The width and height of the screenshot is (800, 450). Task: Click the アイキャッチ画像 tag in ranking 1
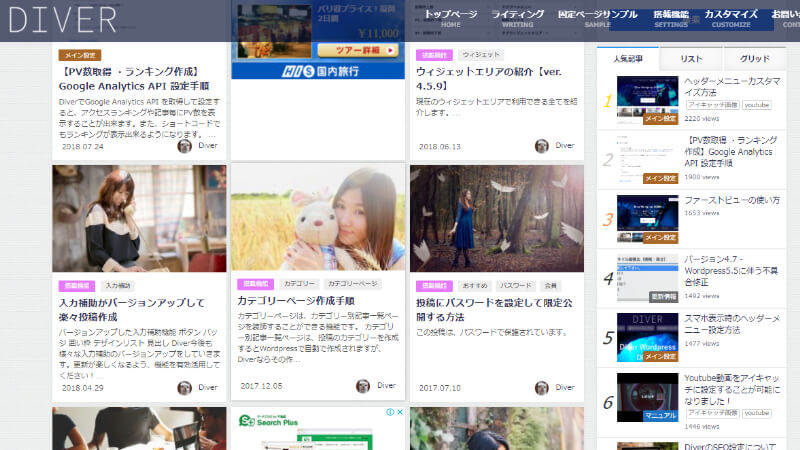712,105
